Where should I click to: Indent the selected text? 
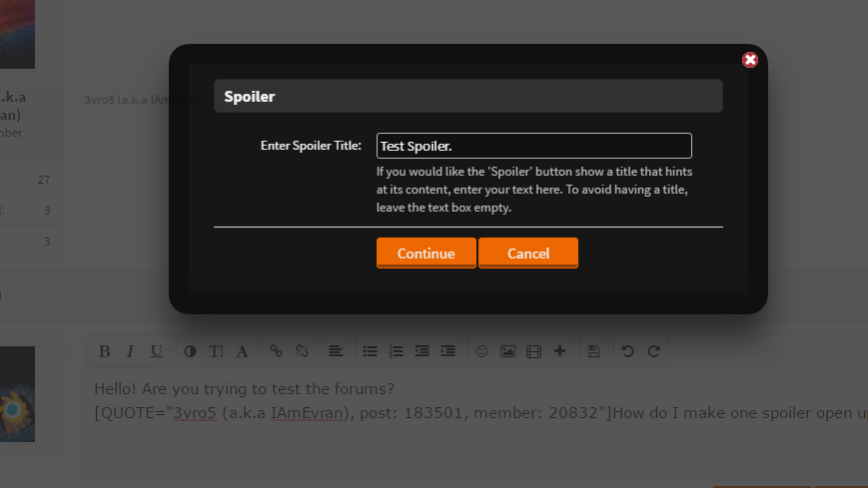pos(447,351)
